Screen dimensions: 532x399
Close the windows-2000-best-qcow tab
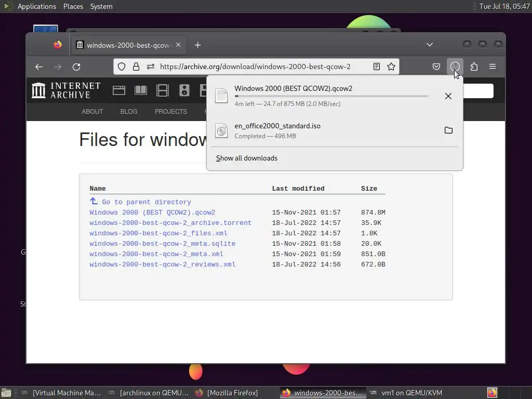pyautogui.click(x=178, y=45)
